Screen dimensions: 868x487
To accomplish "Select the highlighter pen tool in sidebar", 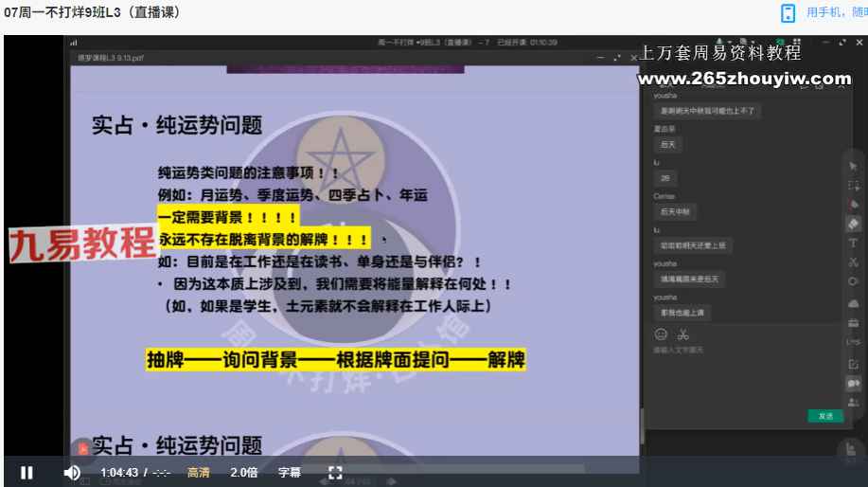I will click(x=853, y=224).
